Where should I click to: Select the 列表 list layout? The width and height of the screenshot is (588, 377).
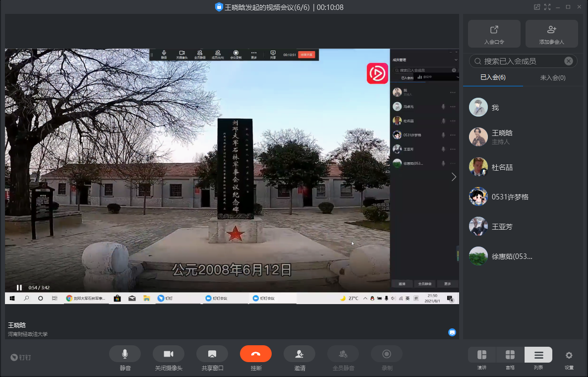[x=538, y=355]
